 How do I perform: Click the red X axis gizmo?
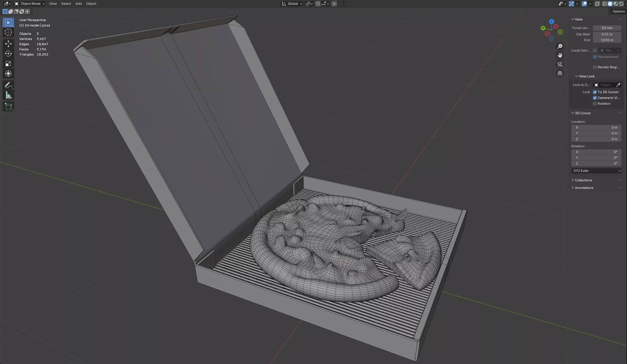click(556, 26)
